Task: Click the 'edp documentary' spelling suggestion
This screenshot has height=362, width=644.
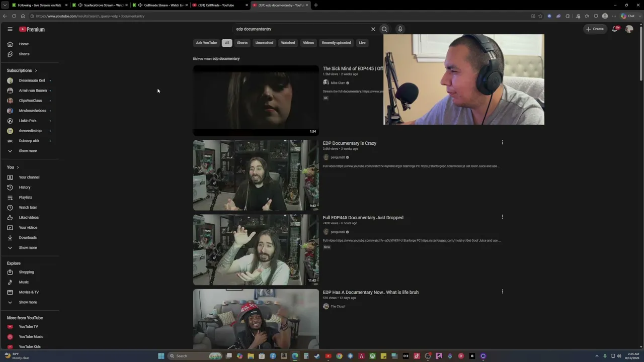Action: (x=226, y=59)
